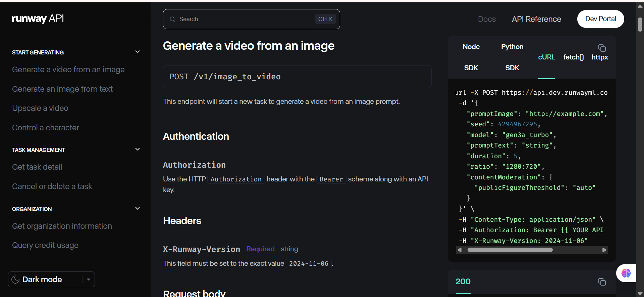Collapse the Task Management section
This screenshot has height=297, width=644.
pyautogui.click(x=137, y=149)
